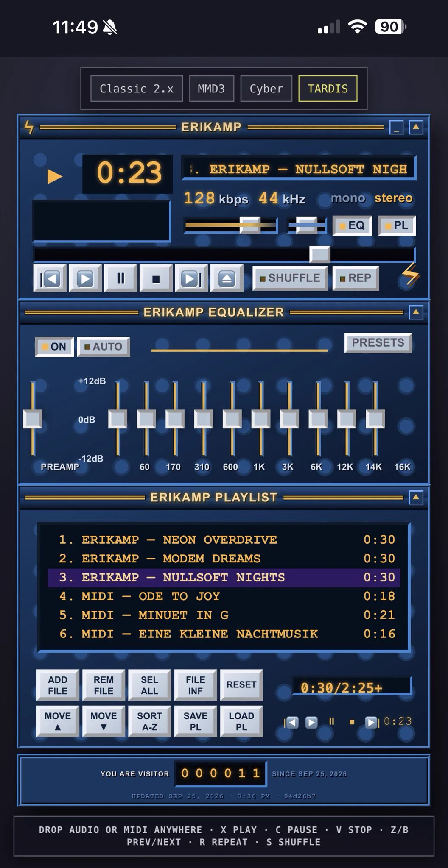Click the playlist mini pause icon
448x868 pixels.
pyautogui.click(x=332, y=721)
